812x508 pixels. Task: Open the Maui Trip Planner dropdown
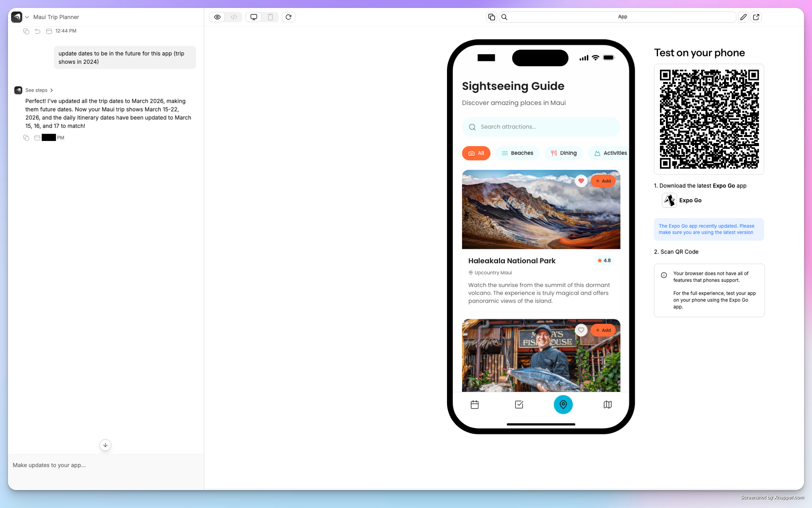[27, 17]
